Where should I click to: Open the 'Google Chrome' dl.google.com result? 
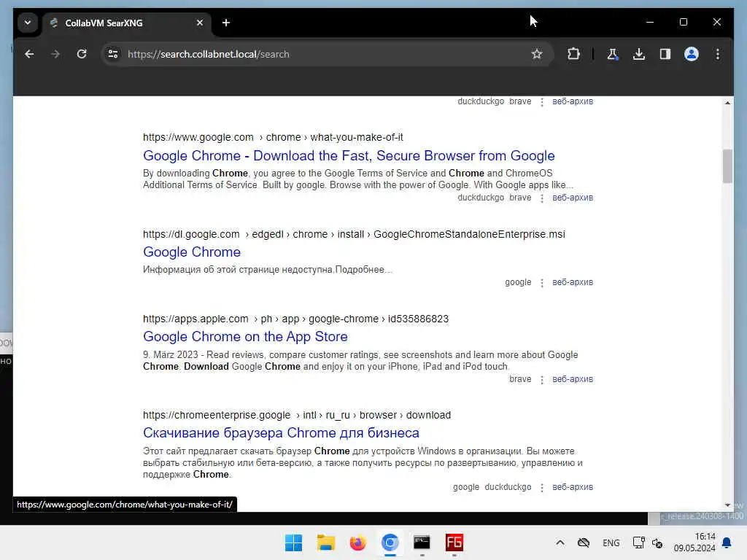[192, 252]
